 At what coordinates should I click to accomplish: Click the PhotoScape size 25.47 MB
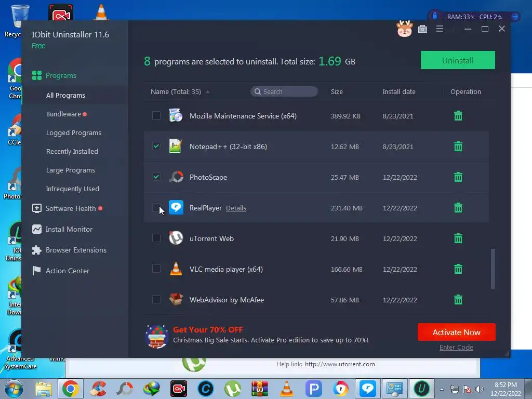(x=345, y=178)
